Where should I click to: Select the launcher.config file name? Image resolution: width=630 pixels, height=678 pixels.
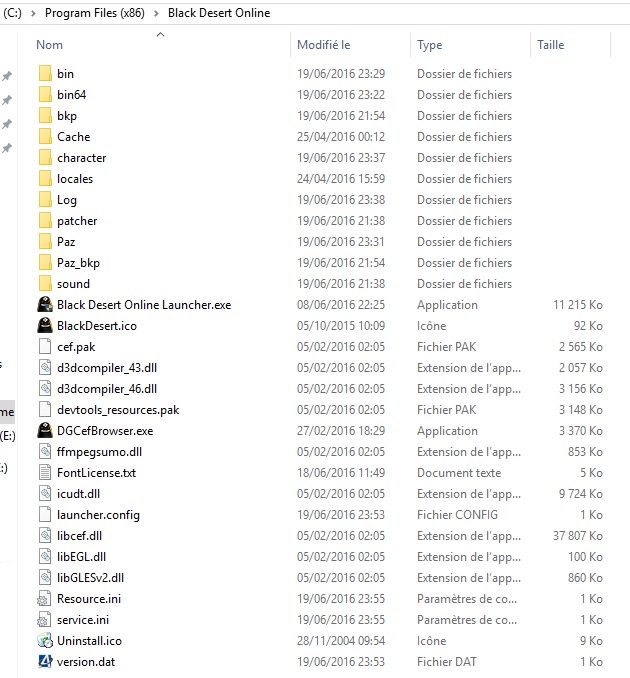[98, 515]
